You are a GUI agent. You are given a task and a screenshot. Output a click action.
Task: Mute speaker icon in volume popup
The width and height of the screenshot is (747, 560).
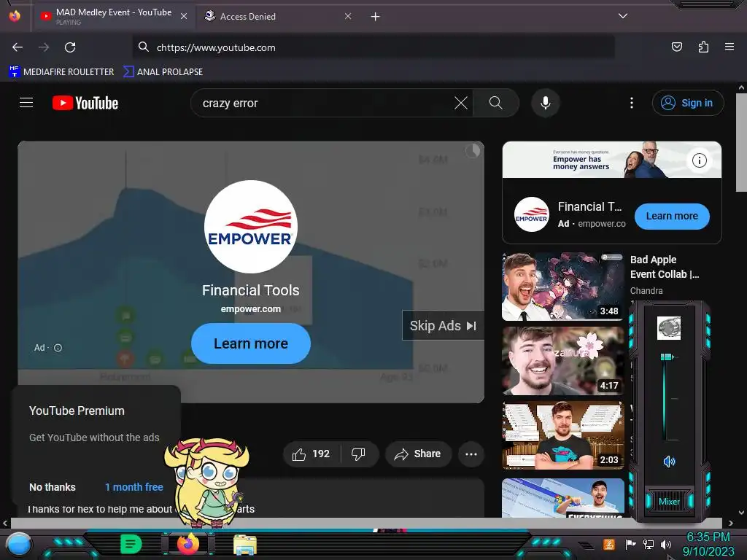[x=669, y=461]
